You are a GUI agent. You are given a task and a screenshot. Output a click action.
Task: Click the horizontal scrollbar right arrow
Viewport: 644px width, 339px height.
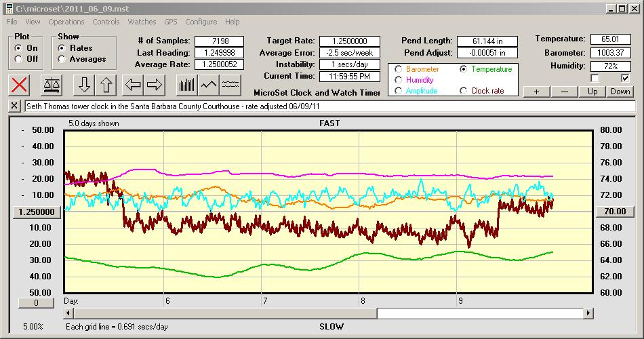click(588, 313)
